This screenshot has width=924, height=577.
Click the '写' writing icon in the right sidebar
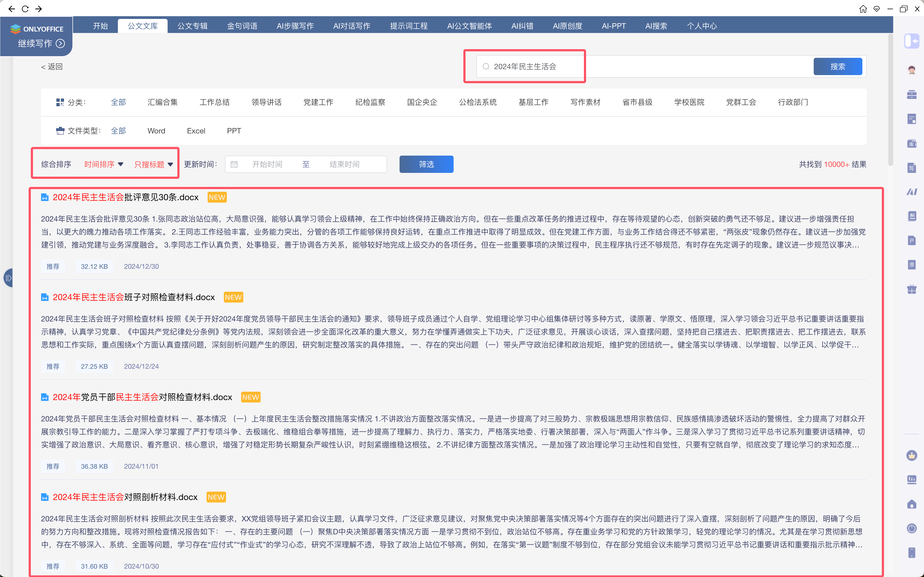click(x=912, y=168)
